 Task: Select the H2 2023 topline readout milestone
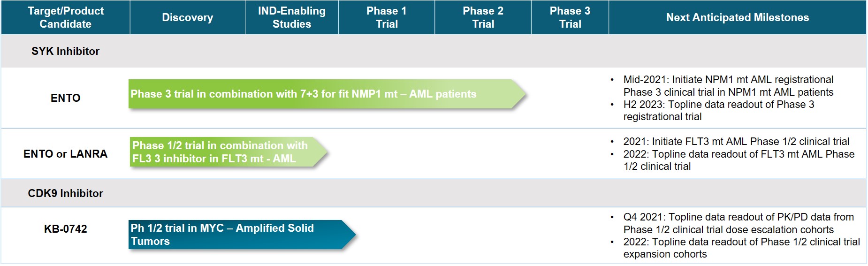coord(718,111)
